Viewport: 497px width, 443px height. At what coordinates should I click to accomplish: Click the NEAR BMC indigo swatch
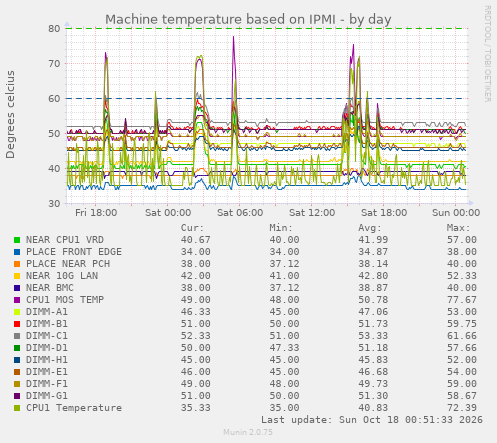[x=17, y=288]
